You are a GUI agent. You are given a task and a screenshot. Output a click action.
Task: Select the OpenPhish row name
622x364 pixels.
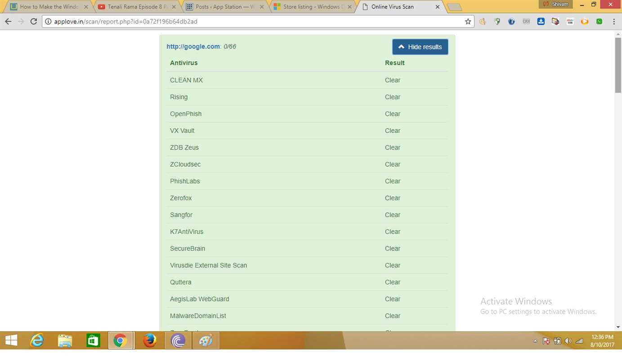tap(186, 114)
